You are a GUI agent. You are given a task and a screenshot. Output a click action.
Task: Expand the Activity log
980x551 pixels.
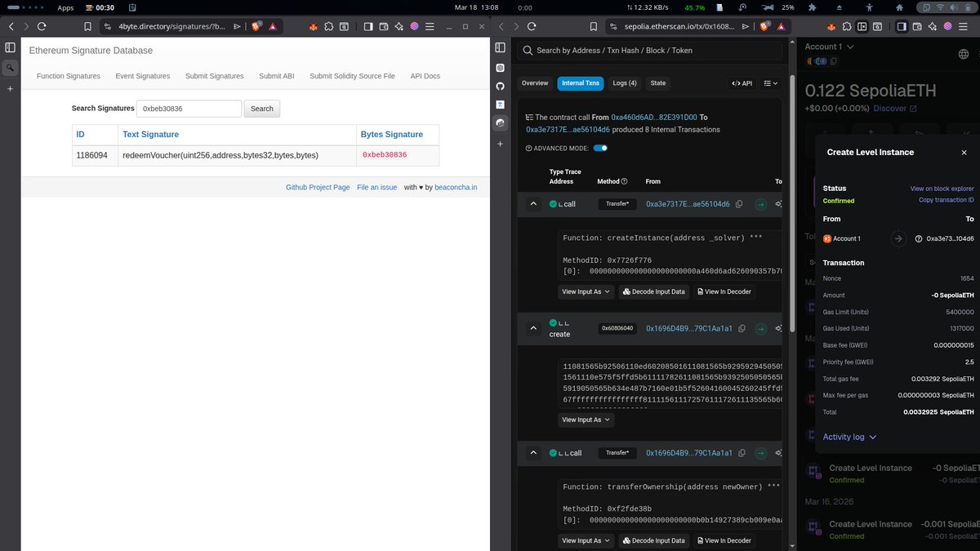pos(849,437)
